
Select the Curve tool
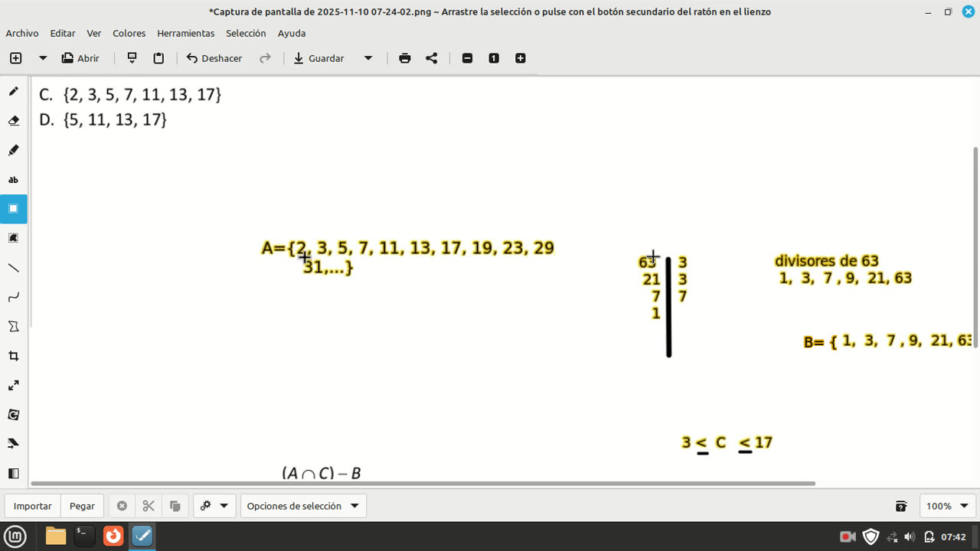tap(13, 297)
